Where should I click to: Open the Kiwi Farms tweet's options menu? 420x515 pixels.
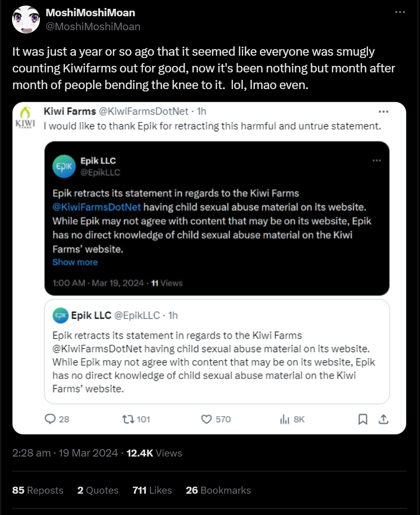[x=383, y=112]
